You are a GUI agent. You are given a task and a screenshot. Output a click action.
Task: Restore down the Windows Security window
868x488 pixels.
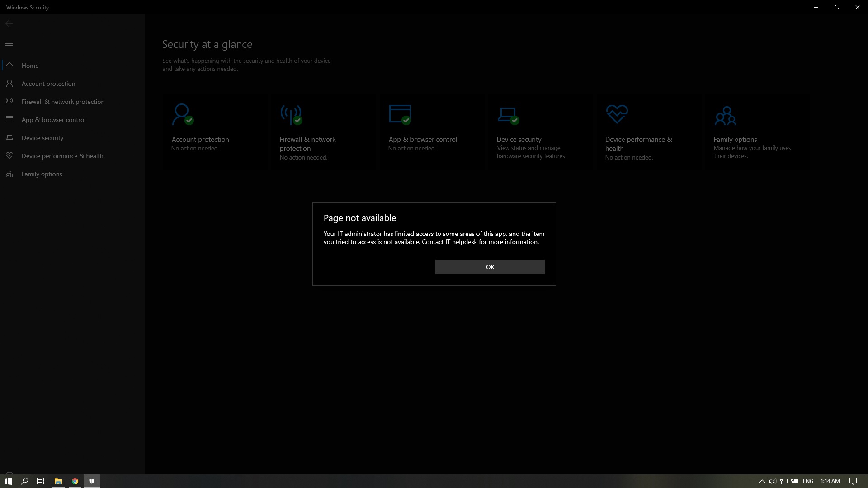pos(837,7)
